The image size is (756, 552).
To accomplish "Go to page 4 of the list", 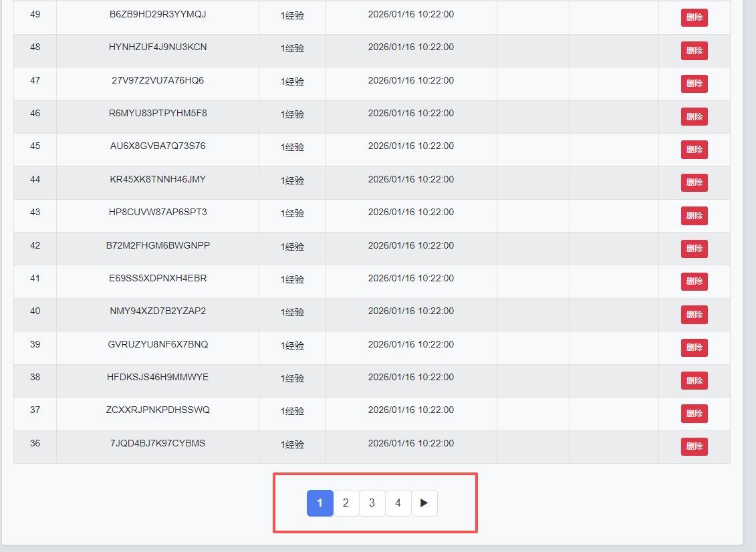I will pos(398,503).
